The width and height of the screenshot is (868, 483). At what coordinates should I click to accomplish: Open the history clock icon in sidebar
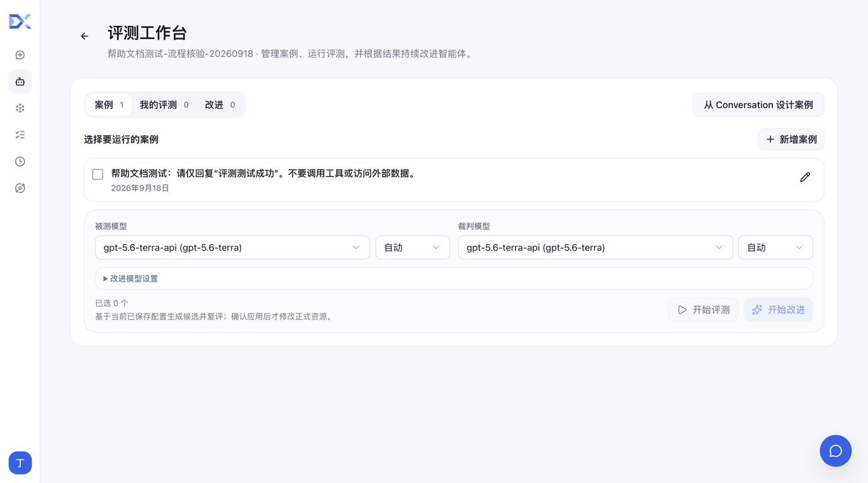coord(20,162)
